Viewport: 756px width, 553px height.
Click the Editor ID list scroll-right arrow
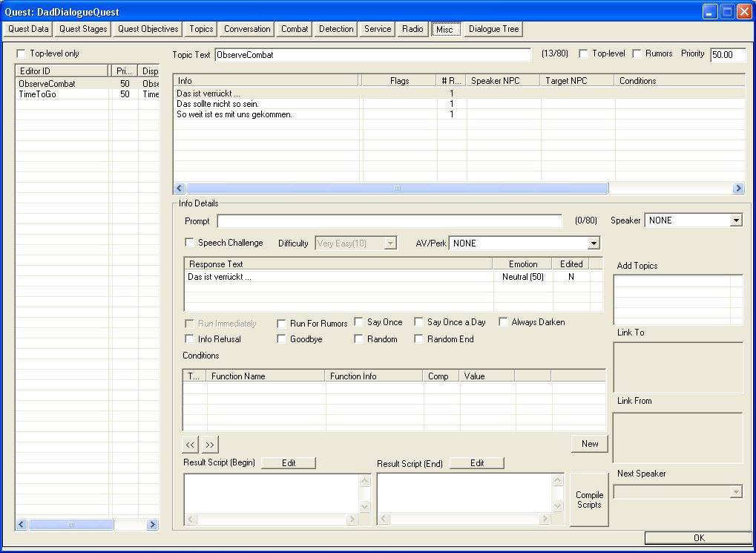(x=152, y=525)
